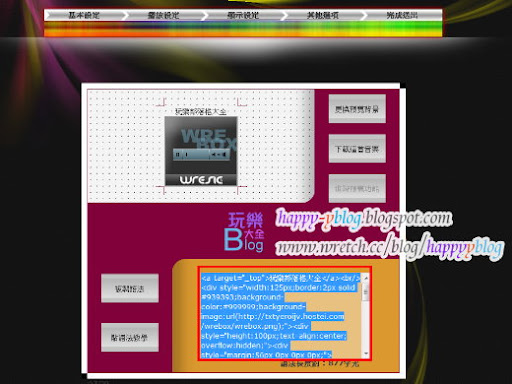The image size is (512, 384).
Task: Click the 玩樂部落格大全 title above the player
Action: [x=201, y=111]
